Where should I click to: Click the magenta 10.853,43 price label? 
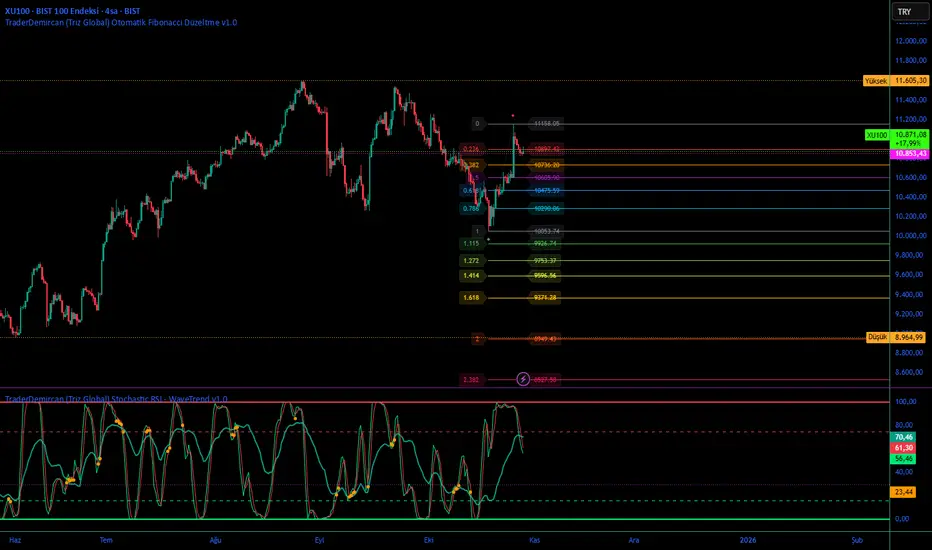pos(911,153)
